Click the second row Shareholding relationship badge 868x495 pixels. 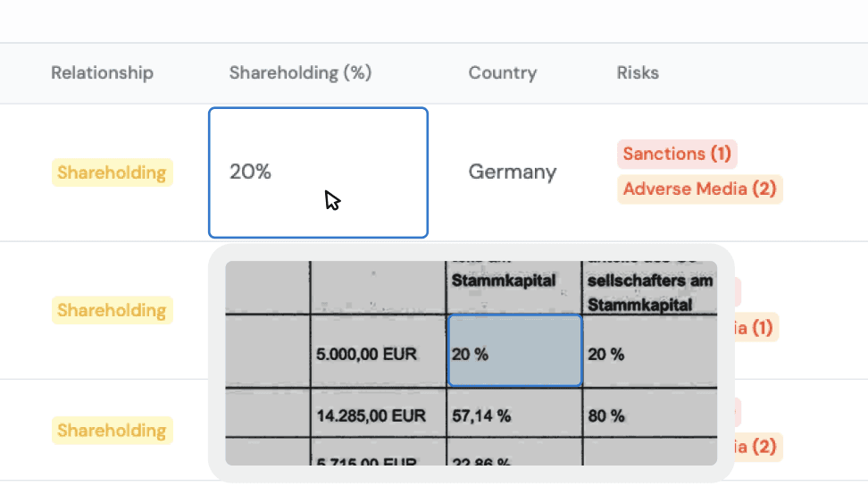point(112,310)
